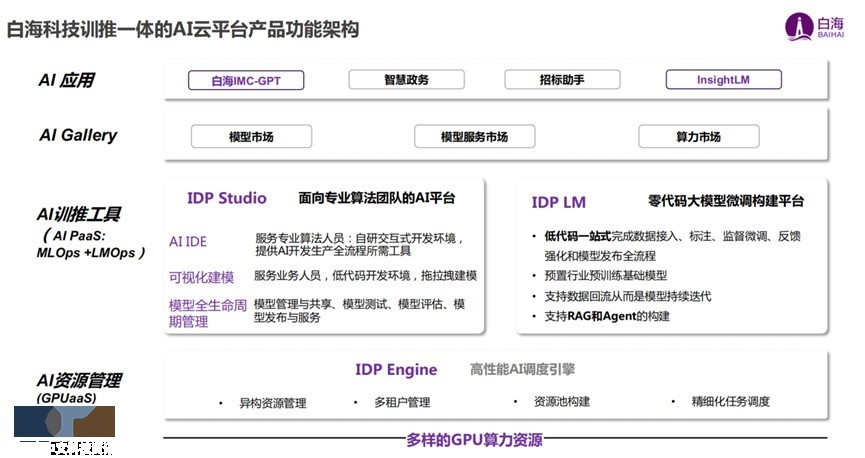Viewport: 865px width, 458px height.
Task: Click the 精细化任务调度 bullet
Action: coord(730,402)
